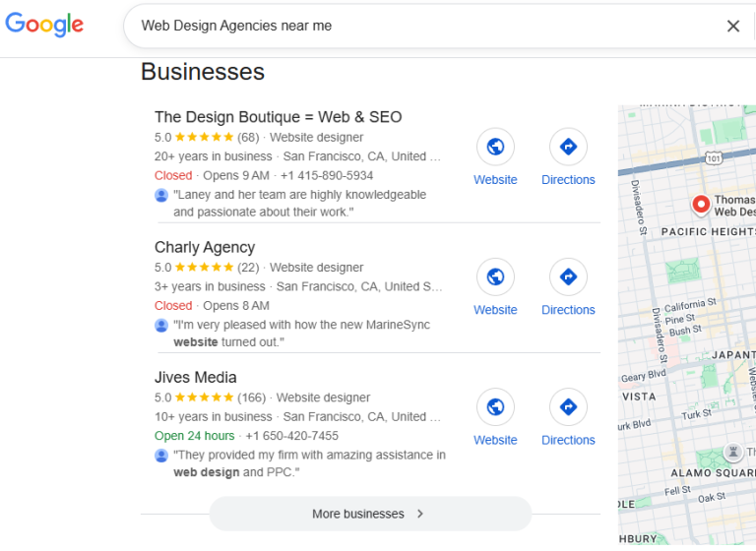The height and width of the screenshot is (551, 756).
Task: Click the '(166)' review count
Action: click(251, 398)
